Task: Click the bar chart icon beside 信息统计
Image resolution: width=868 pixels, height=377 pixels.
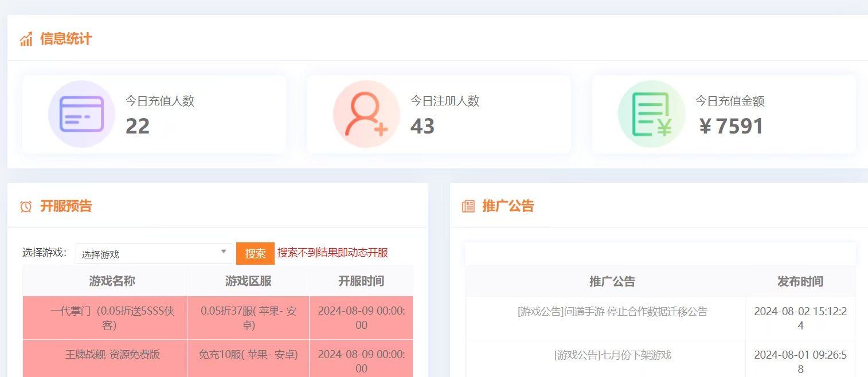Action: [26, 39]
